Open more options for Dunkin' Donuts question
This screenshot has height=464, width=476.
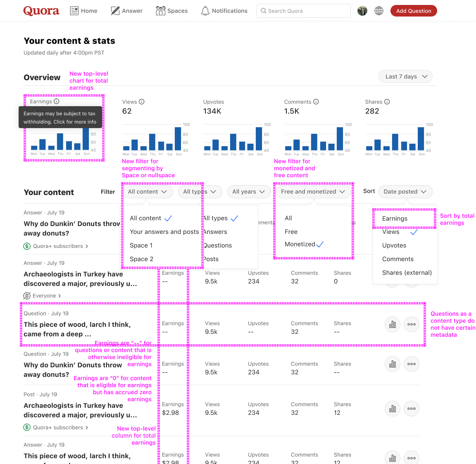click(x=412, y=364)
